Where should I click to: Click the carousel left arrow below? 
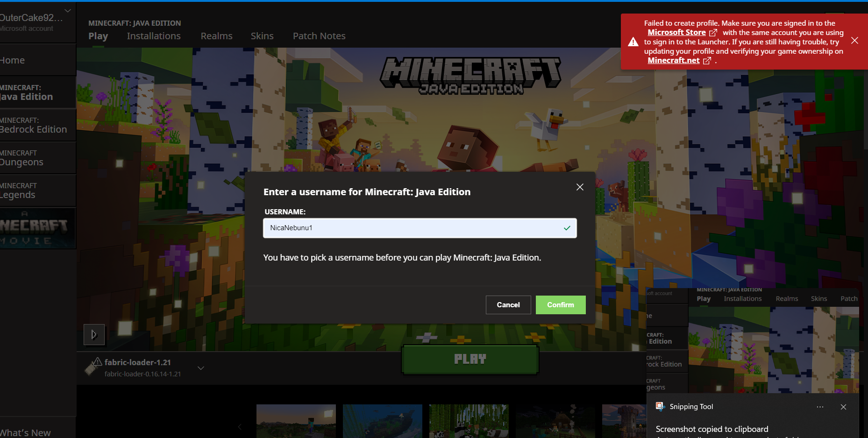point(240,427)
